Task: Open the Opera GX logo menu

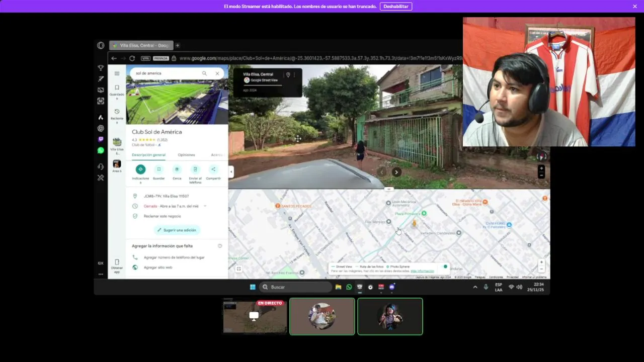Action: pos(101,45)
